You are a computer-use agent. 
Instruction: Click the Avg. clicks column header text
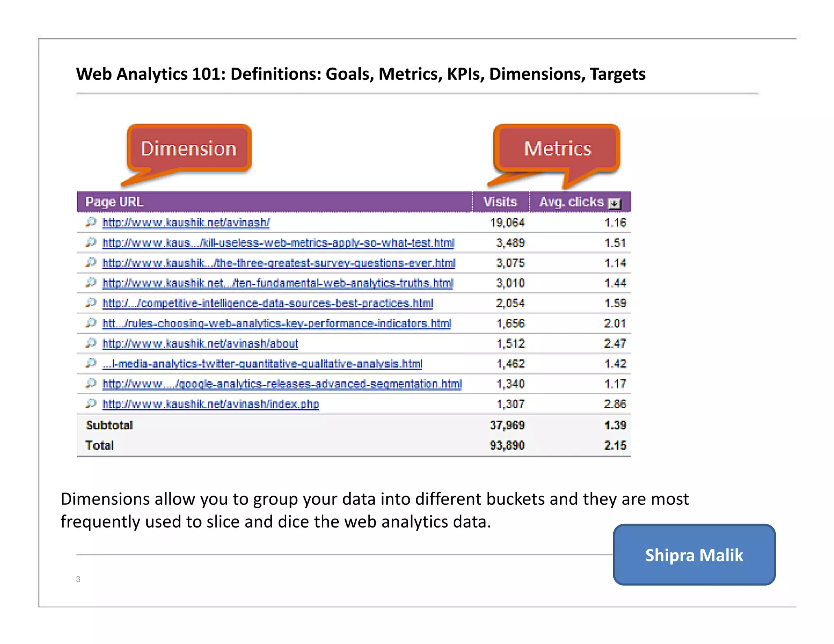click(571, 202)
